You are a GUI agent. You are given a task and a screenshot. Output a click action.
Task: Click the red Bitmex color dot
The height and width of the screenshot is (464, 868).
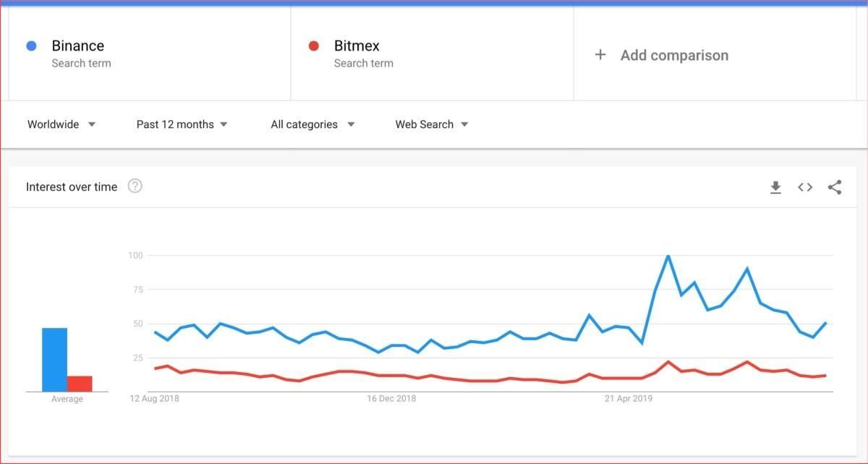pos(314,46)
